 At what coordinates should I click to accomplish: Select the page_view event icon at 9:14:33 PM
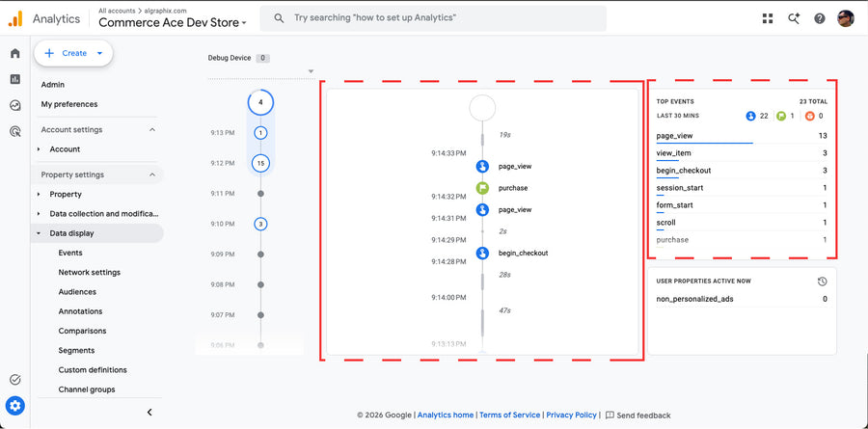(x=483, y=166)
